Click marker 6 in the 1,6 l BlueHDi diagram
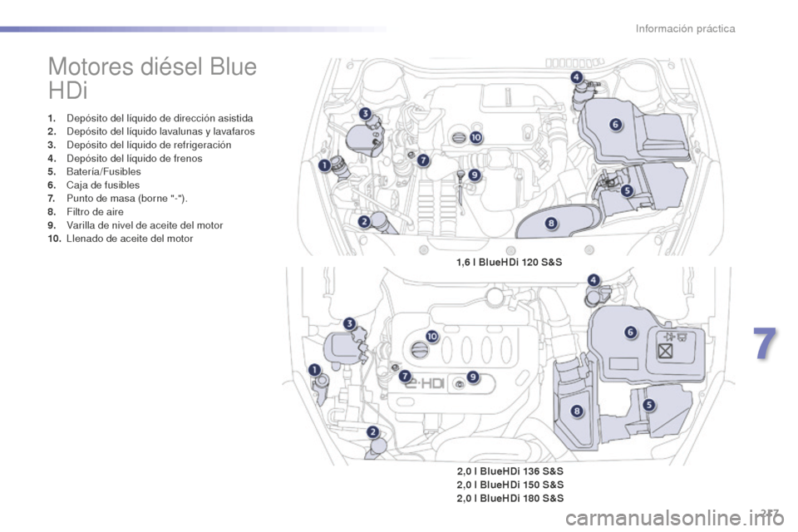Viewport: 798px width, 532px height. [615, 124]
